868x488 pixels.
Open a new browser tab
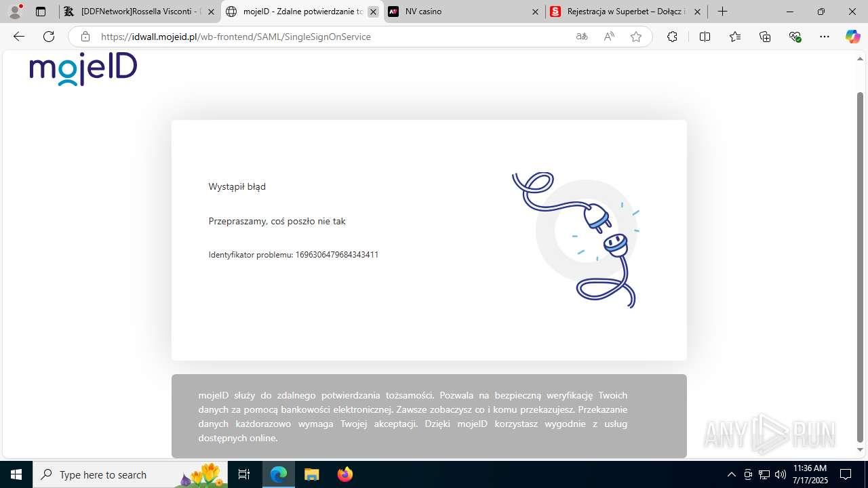(x=723, y=12)
